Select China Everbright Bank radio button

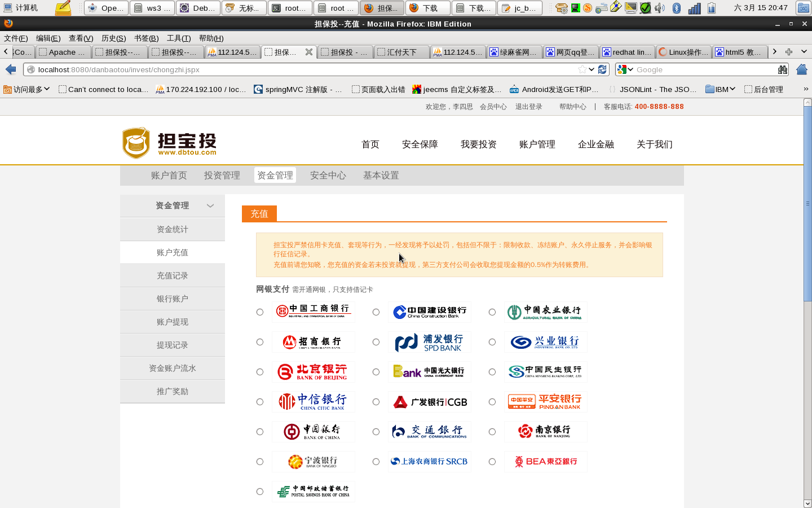click(376, 372)
